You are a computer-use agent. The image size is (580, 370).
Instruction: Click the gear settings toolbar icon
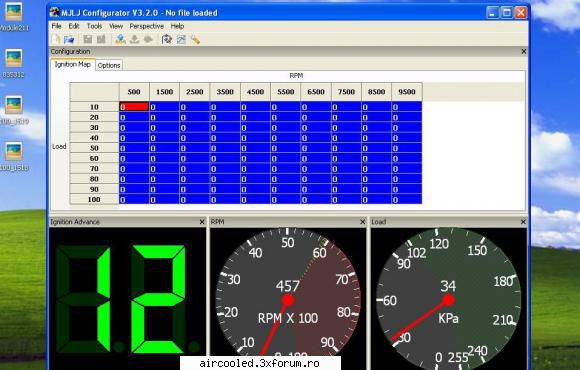(167, 39)
